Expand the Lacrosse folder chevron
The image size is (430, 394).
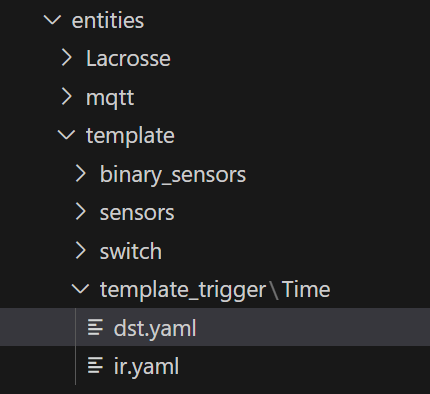click(67, 58)
